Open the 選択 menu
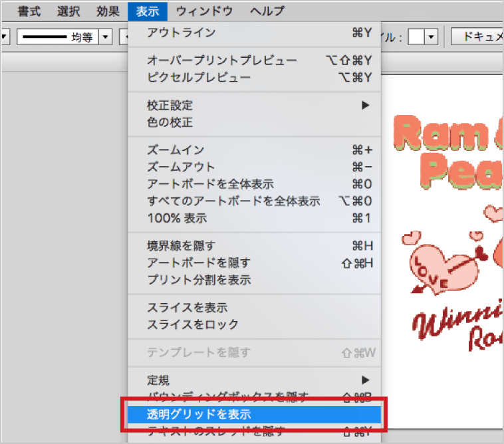The image size is (504, 444). [x=68, y=11]
